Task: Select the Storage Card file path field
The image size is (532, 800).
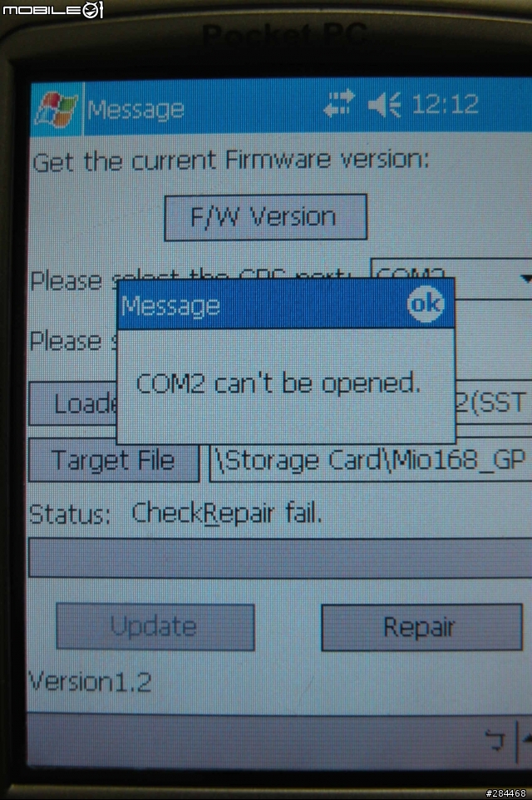Action: pos(370,462)
